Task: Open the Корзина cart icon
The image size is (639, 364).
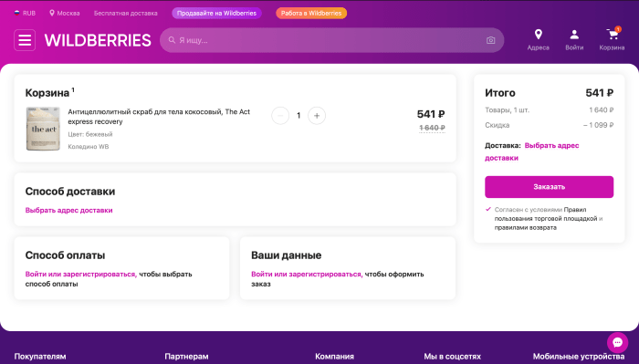Action: (612, 34)
